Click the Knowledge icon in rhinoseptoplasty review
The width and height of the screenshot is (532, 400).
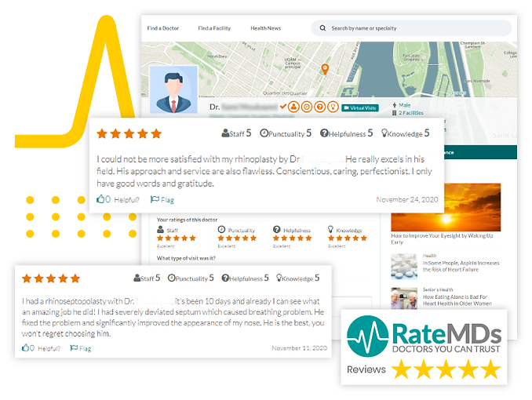click(x=279, y=278)
